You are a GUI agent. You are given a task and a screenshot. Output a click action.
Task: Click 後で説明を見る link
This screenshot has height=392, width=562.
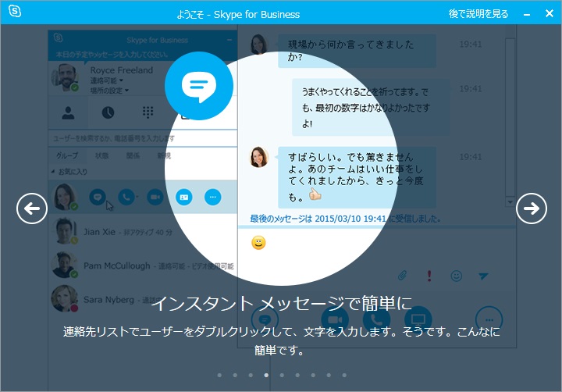[478, 13]
